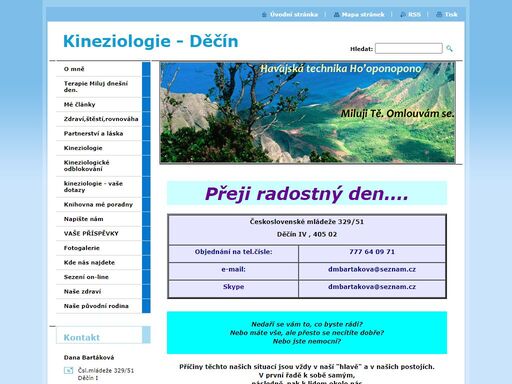The height and width of the screenshot is (384, 512).
Task: Click the search magnifier icon
Action: point(449,49)
